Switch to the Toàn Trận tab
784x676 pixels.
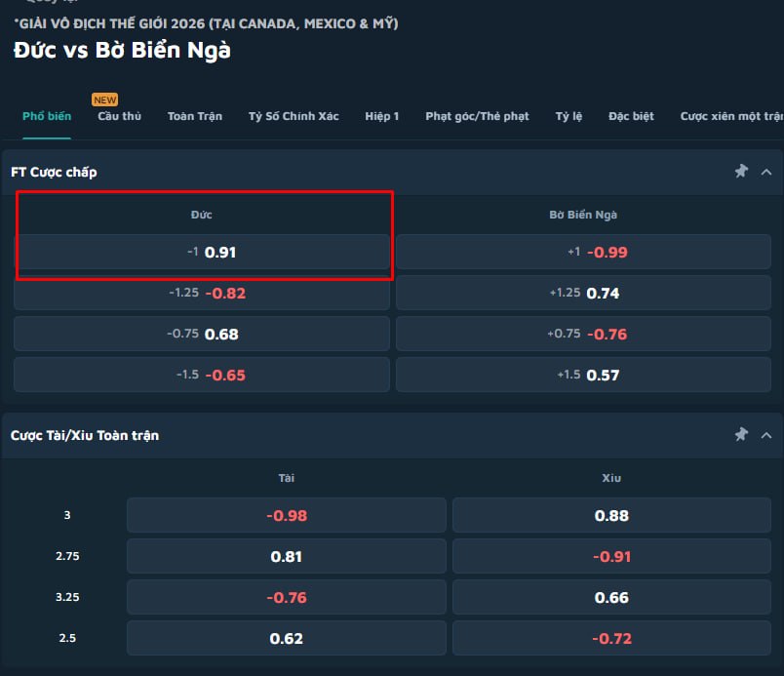coord(195,116)
